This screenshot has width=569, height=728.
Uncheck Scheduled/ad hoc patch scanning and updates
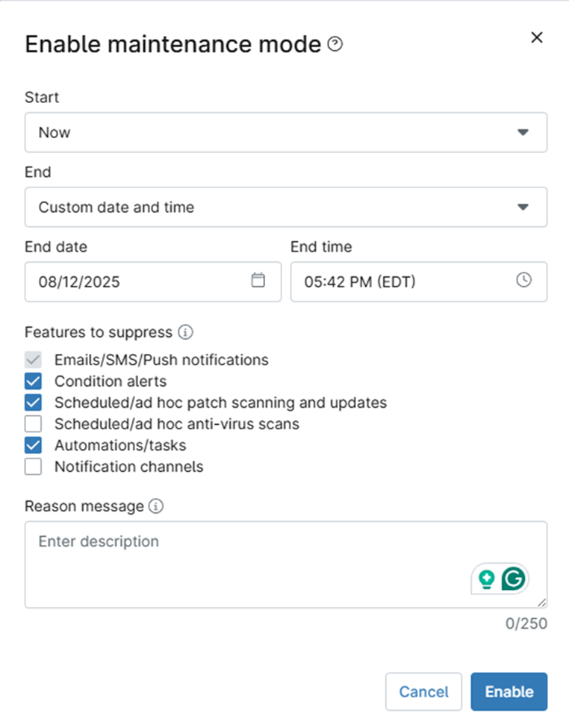tap(33, 402)
